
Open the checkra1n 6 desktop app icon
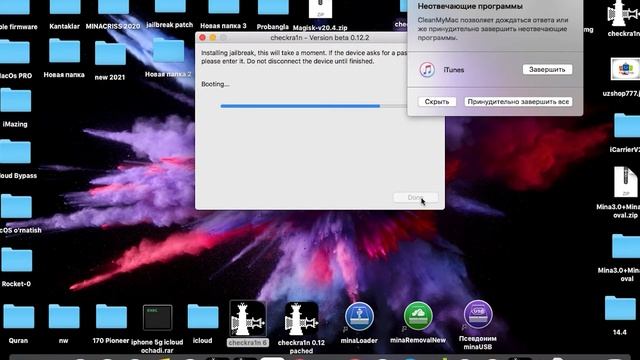[248, 319]
